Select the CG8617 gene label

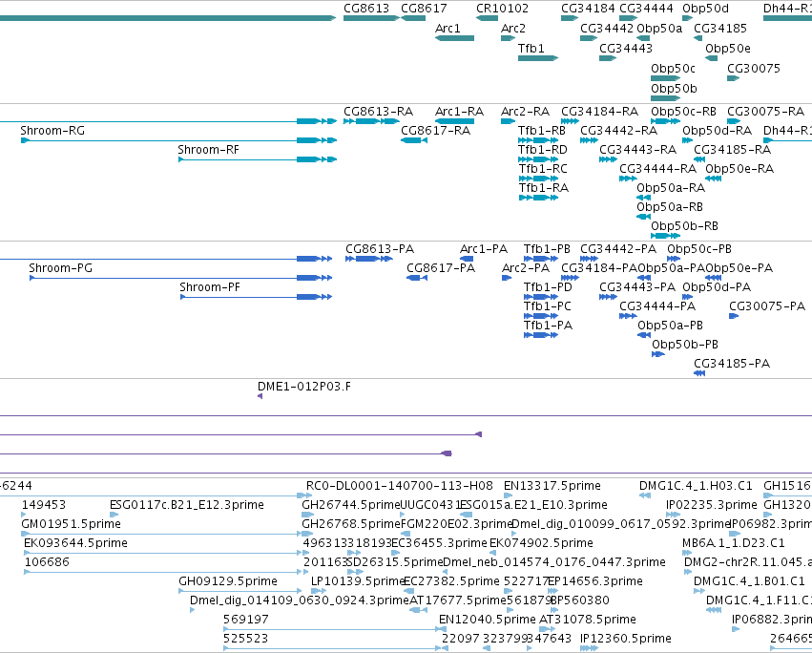point(424,9)
